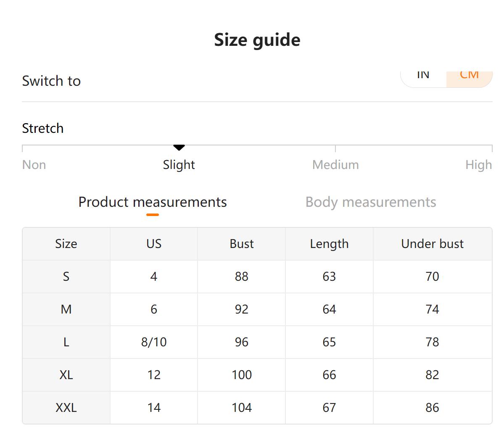
Task: Select the CM unit option
Action: (x=469, y=79)
